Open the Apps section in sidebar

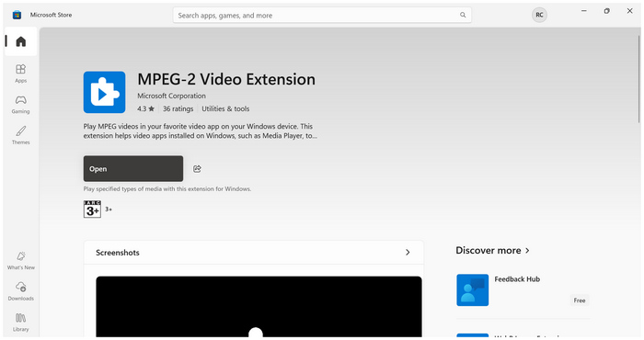click(x=20, y=74)
